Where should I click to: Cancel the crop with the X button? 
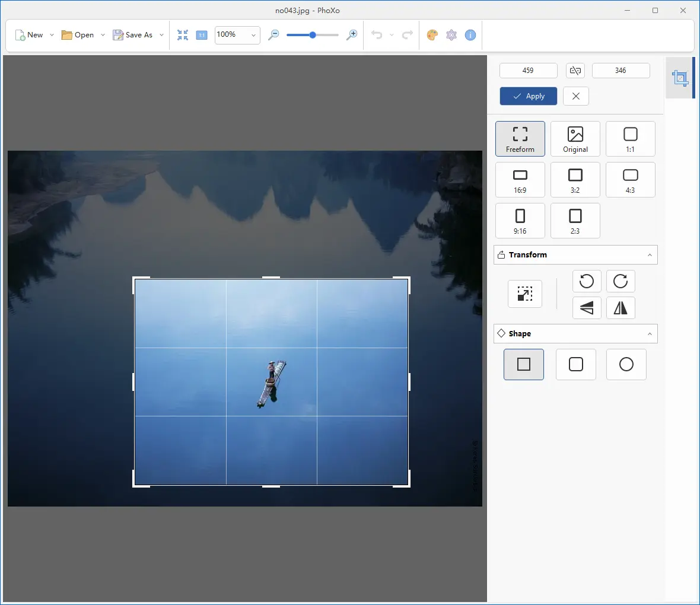coord(575,95)
